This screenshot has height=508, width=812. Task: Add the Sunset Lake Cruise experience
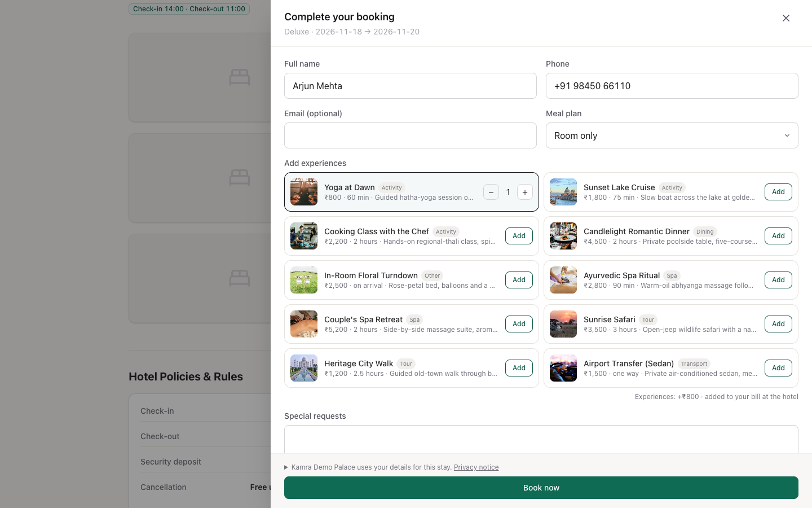(x=778, y=192)
